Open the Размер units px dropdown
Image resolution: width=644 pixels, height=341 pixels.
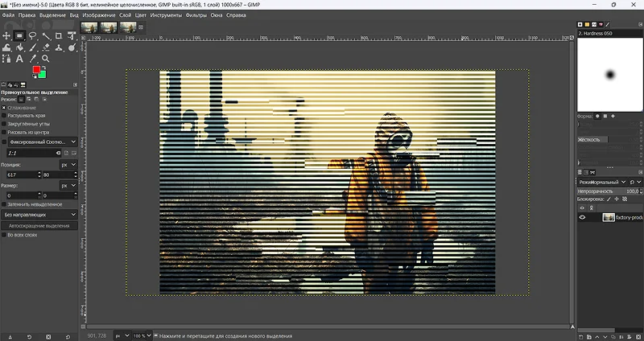click(x=68, y=186)
